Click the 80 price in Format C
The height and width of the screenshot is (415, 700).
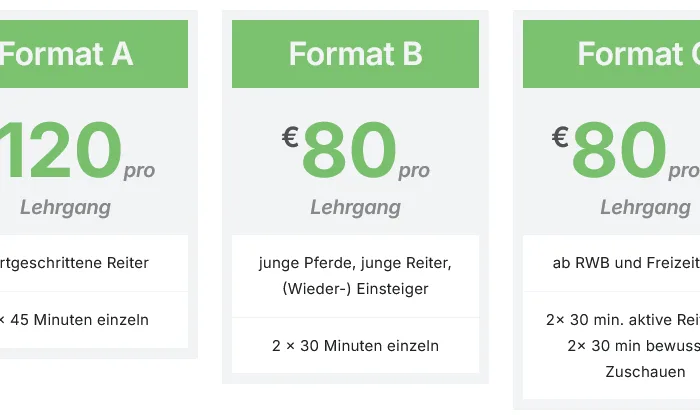coord(619,152)
